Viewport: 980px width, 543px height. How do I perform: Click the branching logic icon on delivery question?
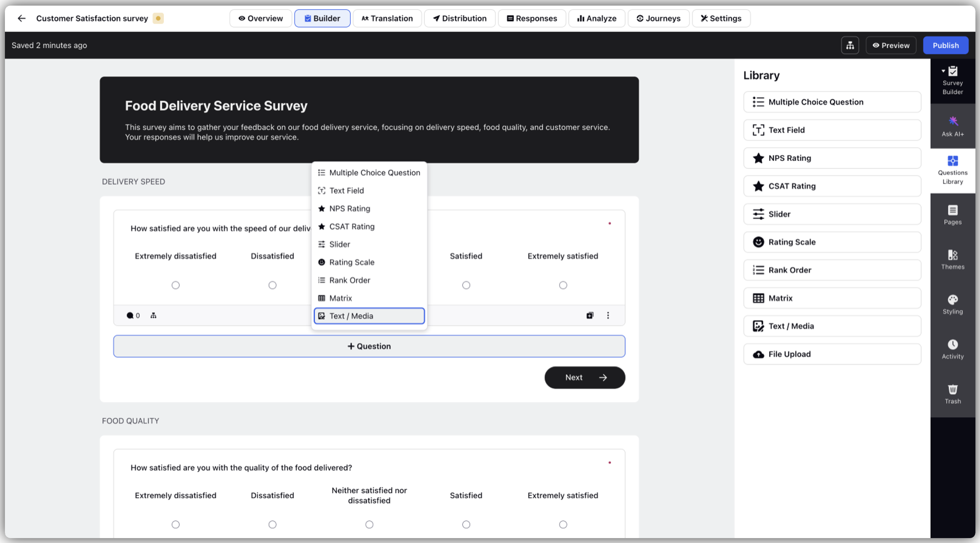tap(153, 315)
